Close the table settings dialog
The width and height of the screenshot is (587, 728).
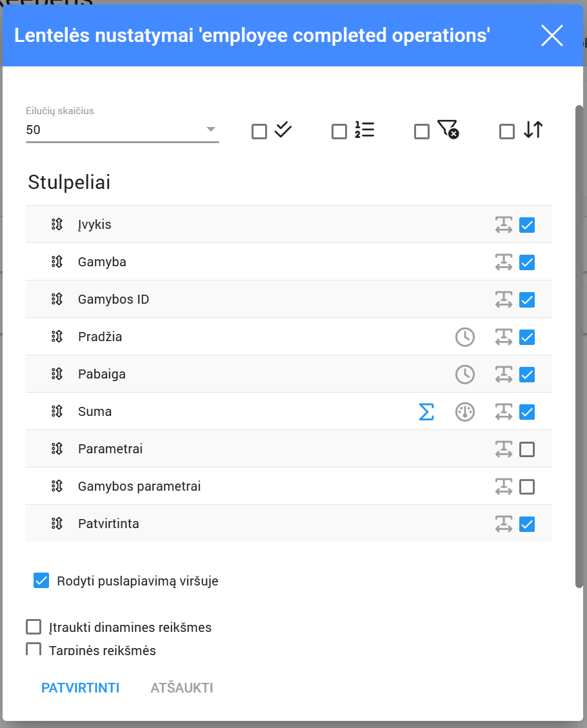[552, 36]
